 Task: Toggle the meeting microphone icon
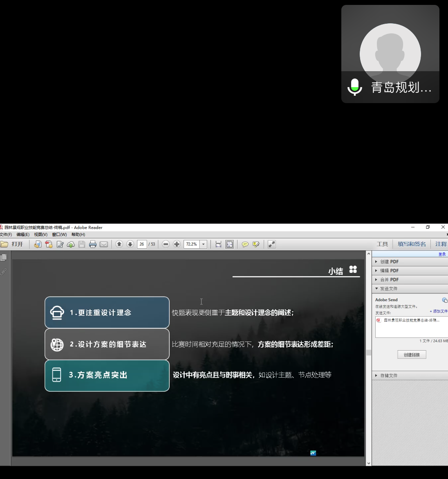click(x=355, y=87)
